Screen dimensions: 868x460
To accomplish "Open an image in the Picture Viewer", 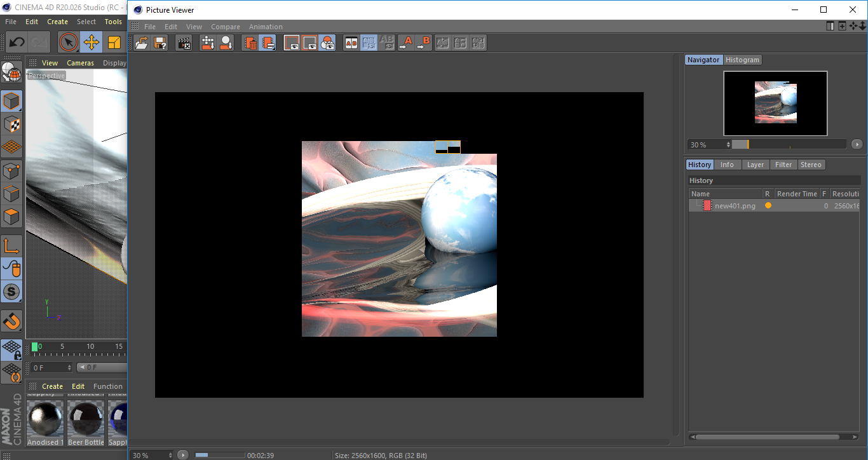I will coord(142,43).
